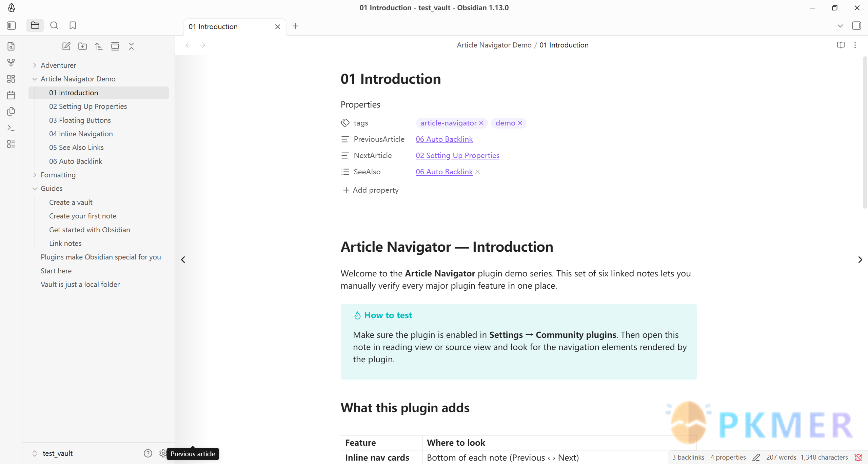868x464 pixels.
Task: Open note more options menu
Action: click(855, 45)
